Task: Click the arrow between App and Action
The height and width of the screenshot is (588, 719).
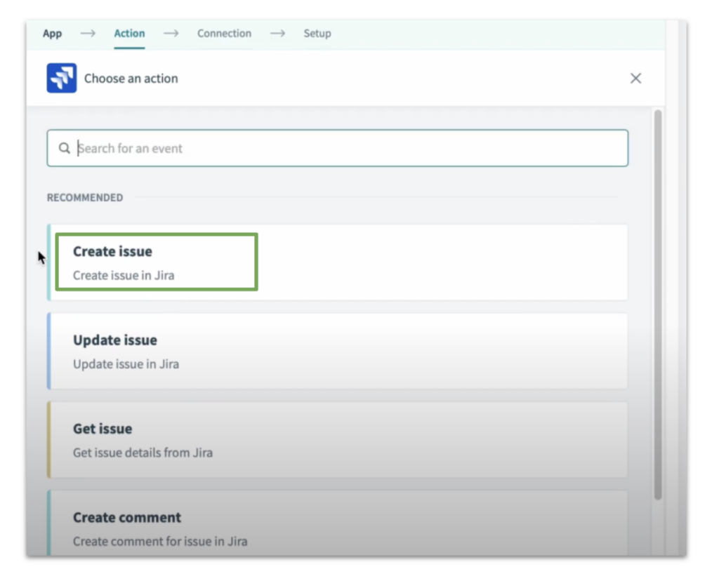Action: click(87, 33)
